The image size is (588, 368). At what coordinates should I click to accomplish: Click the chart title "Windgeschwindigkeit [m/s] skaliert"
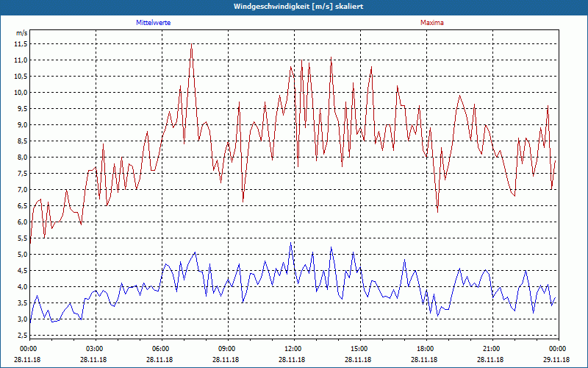[298, 7]
